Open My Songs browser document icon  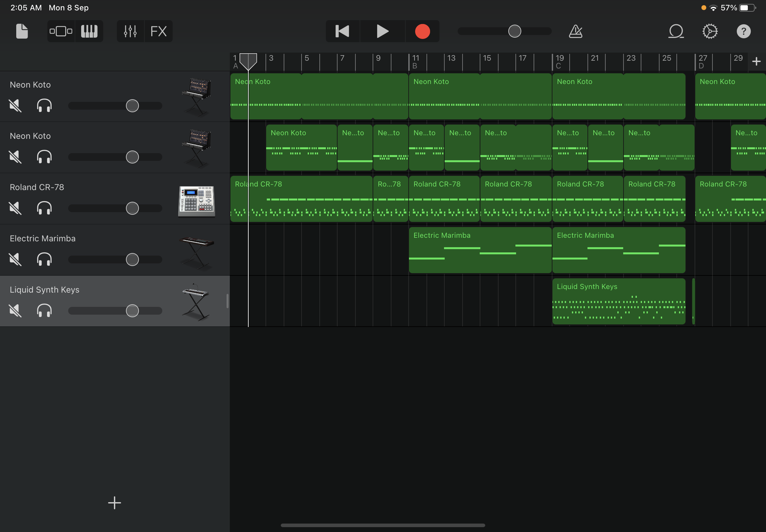pos(22,31)
